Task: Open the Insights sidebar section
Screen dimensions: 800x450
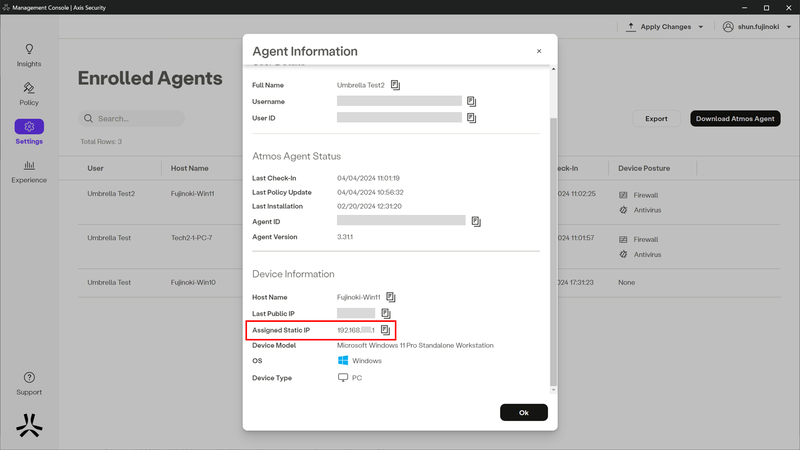Action: click(x=29, y=56)
